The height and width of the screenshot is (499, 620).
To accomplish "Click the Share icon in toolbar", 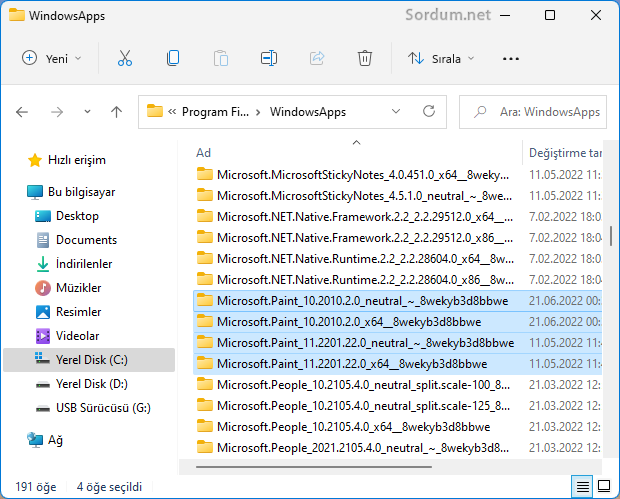I will click(317, 59).
